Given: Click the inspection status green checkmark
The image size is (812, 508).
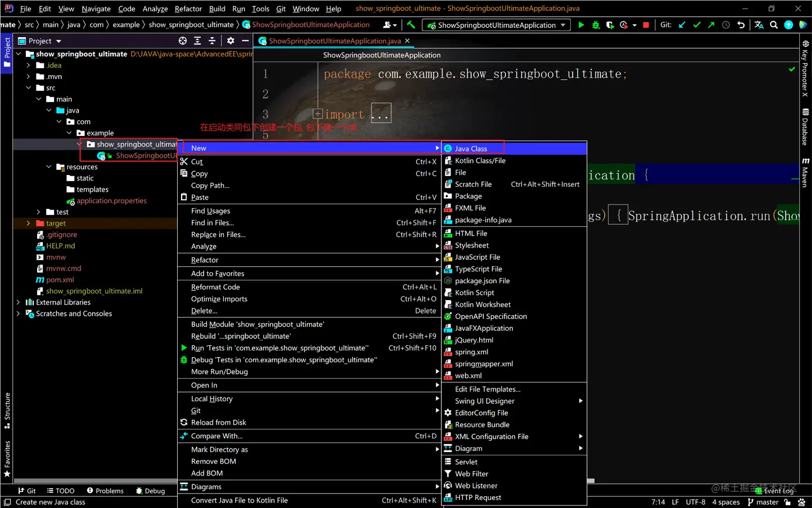Looking at the screenshot, I should click(792, 69).
